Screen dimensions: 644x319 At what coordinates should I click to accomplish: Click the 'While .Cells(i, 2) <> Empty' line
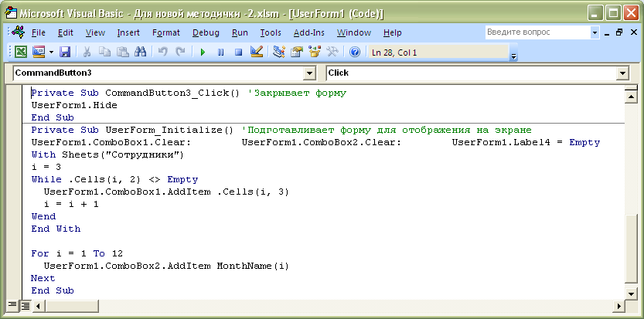coord(114,179)
